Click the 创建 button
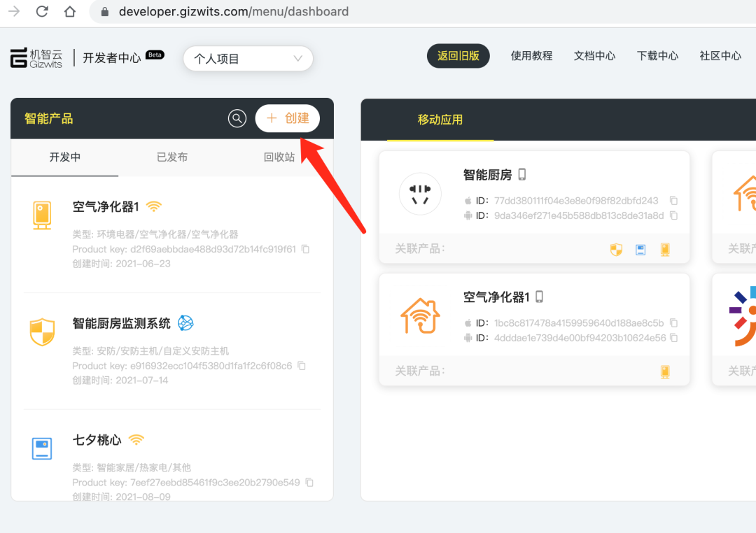The width and height of the screenshot is (756, 533). coord(287,118)
